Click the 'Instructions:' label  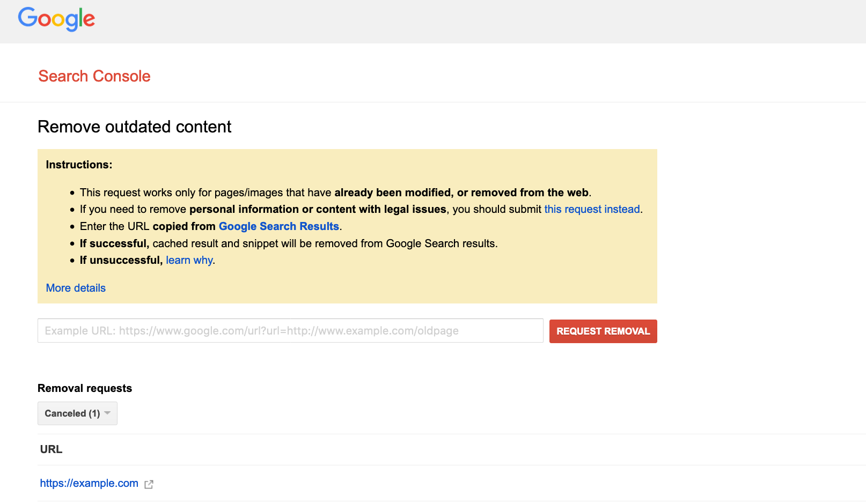coord(79,165)
